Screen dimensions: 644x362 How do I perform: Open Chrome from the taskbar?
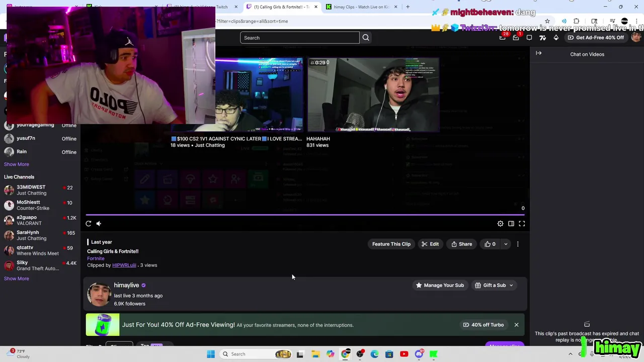coord(345,354)
